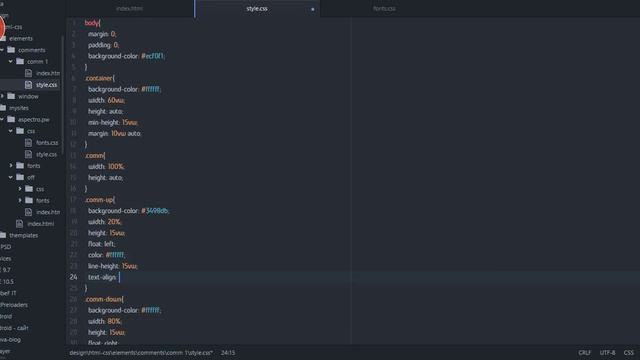Select the mysites folder
This screenshot has height=360, width=640.
point(19,108)
